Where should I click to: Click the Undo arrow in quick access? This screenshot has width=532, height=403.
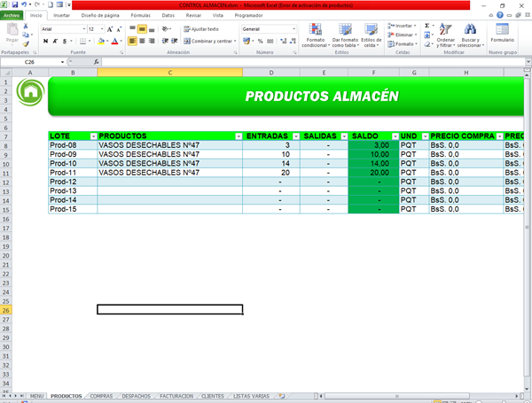click(24, 5)
